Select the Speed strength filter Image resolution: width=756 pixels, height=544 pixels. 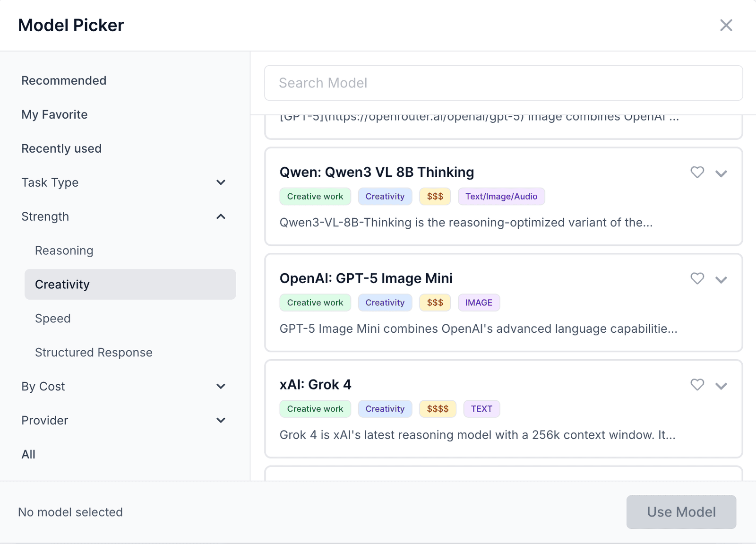53,319
